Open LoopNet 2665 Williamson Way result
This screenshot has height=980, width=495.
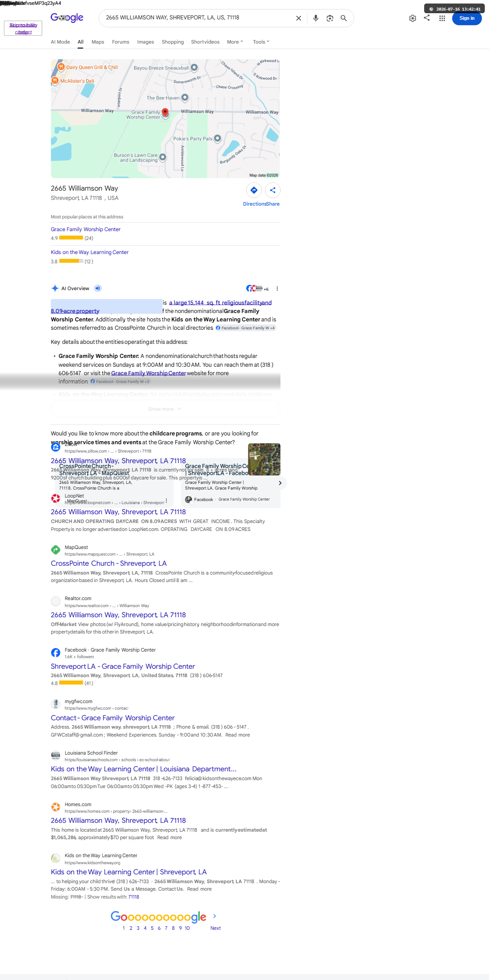point(118,512)
